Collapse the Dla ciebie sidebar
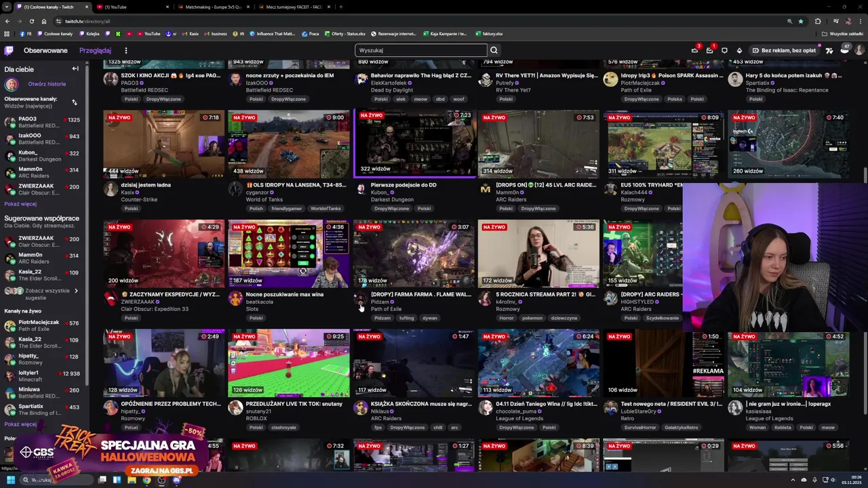868x488 pixels. [x=75, y=68]
